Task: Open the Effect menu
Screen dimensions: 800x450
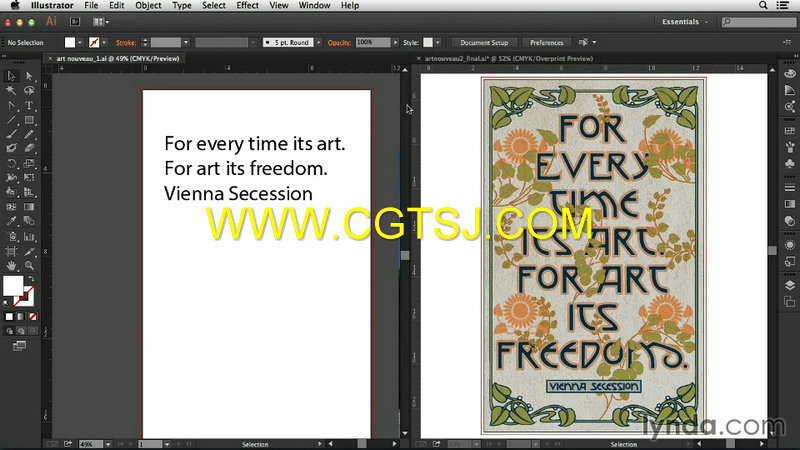Action: tap(247, 6)
